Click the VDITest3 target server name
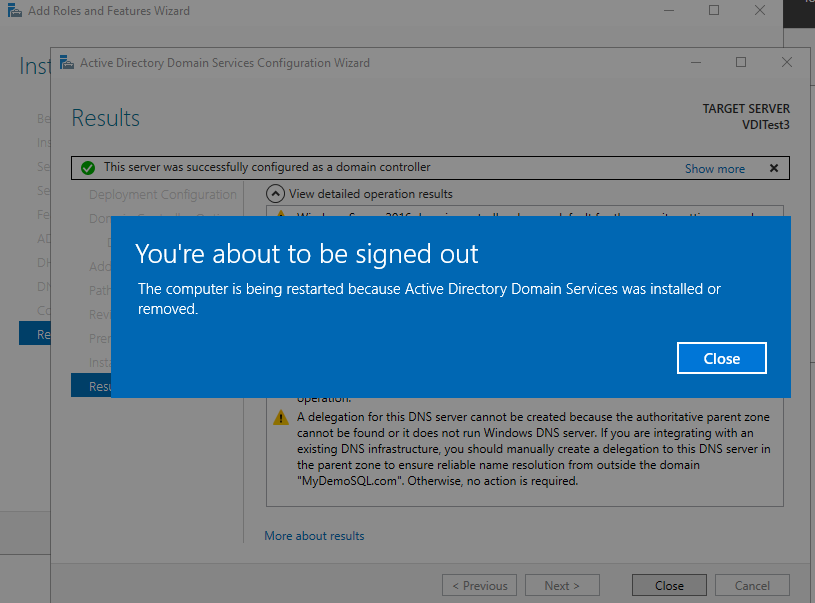815x603 pixels. [766, 125]
